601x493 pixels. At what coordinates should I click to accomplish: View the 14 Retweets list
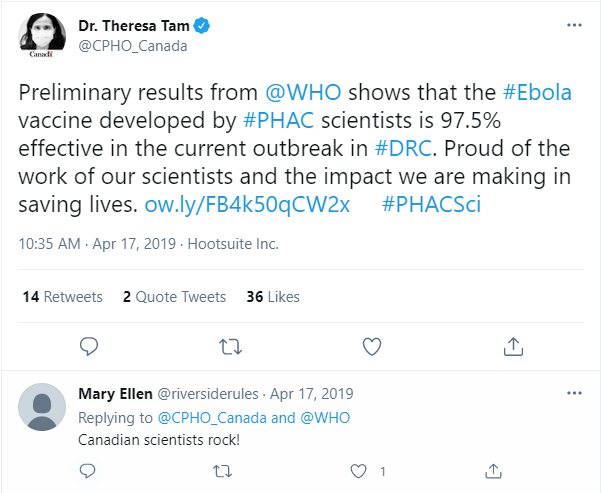62,297
